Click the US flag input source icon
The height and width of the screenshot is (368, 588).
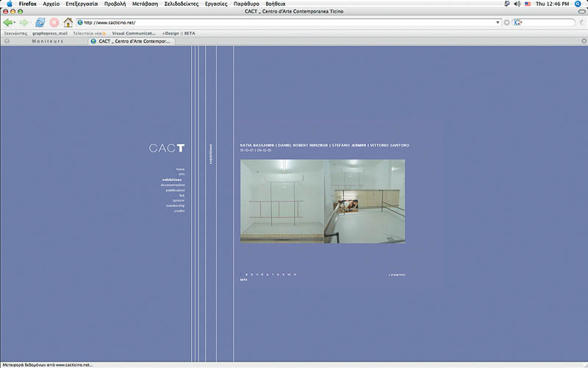pos(528,4)
